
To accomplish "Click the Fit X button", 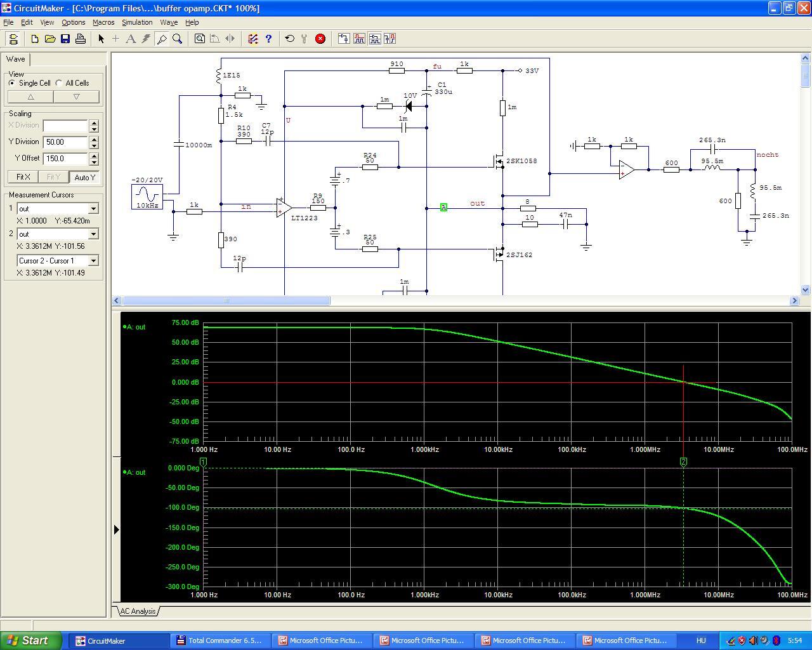I will 23,177.
